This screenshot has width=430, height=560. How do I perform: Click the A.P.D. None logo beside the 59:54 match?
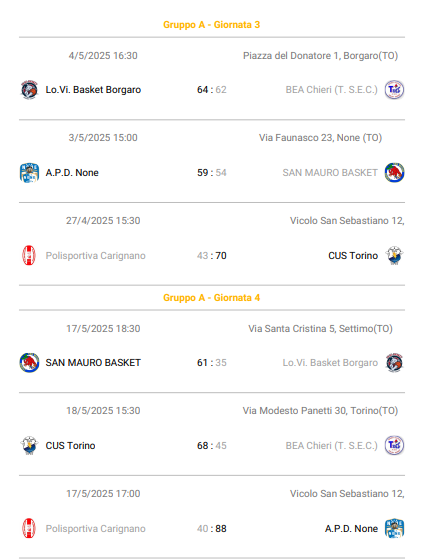29,173
